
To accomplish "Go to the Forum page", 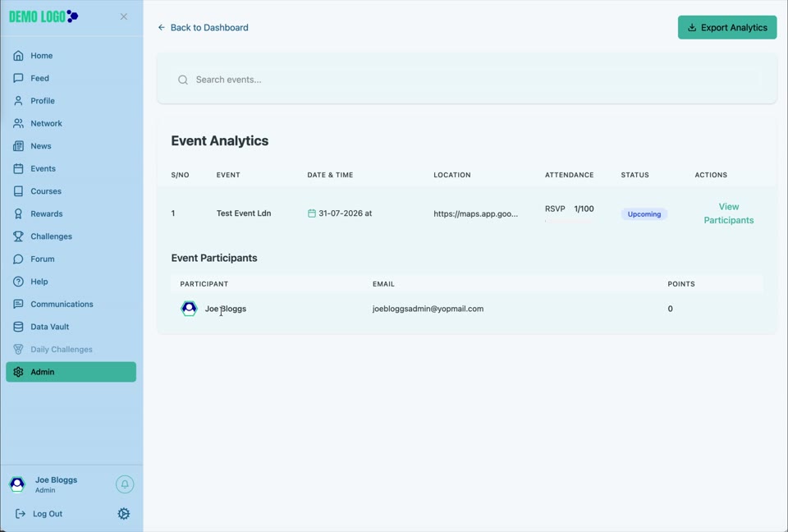I will [x=71, y=259].
